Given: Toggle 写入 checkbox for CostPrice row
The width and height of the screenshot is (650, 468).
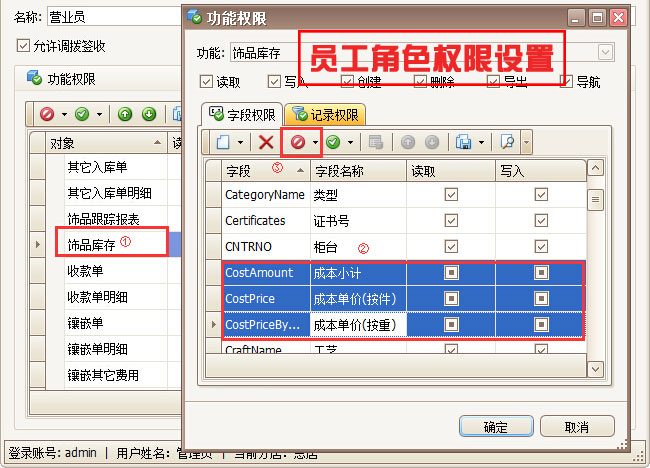Looking at the screenshot, I should [541, 299].
